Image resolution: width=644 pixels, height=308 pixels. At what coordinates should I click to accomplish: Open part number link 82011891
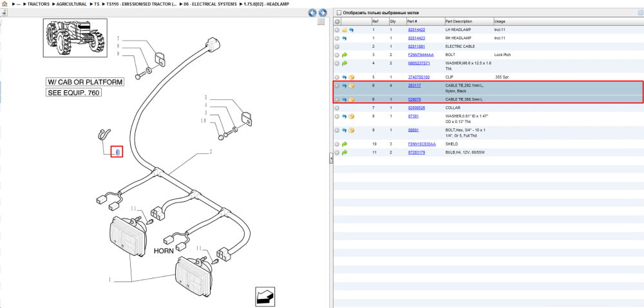click(x=416, y=46)
